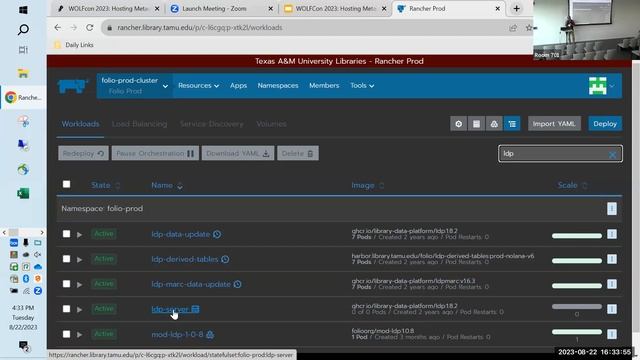The height and width of the screenshot is (360, 640).
Task: Click the Pause Orchestration button
Action: pyautogui.click(x=155, y=153)
